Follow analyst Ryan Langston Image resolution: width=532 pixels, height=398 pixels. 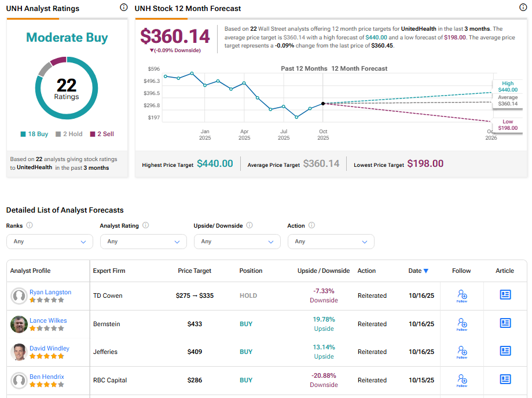pyautogui.click(x=461, y=295)
